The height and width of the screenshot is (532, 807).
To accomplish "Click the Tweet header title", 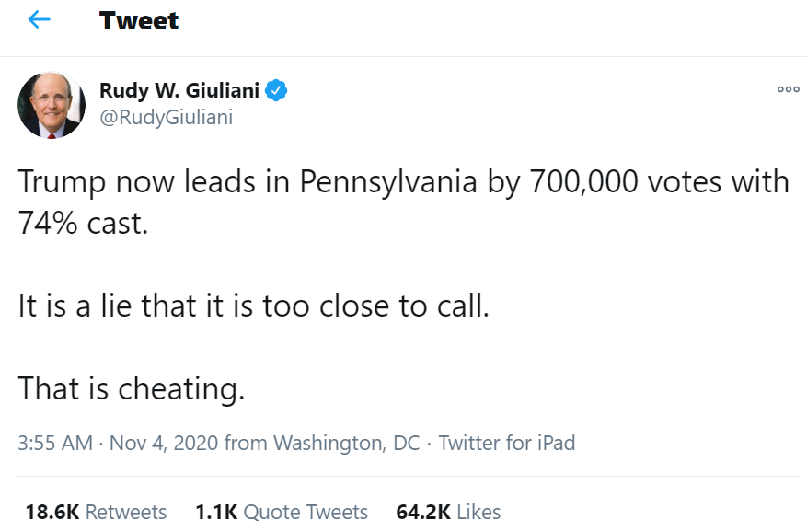I will pos(138,20).
